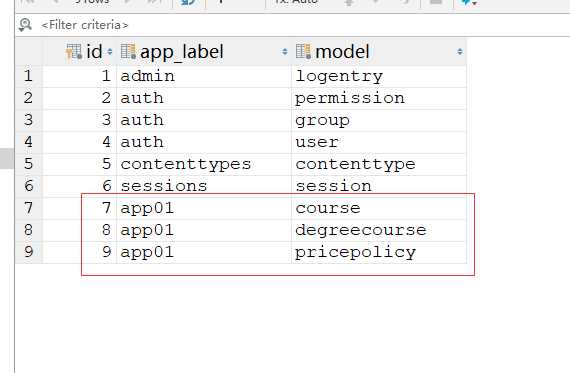570x373 pixels.
Task: Select the model column header
Action: [379, 52]
